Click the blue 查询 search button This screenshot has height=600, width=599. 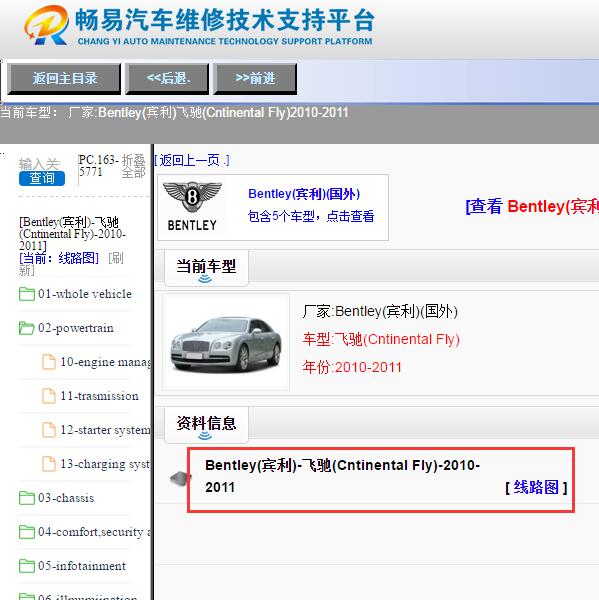click(x=42, y=178)
